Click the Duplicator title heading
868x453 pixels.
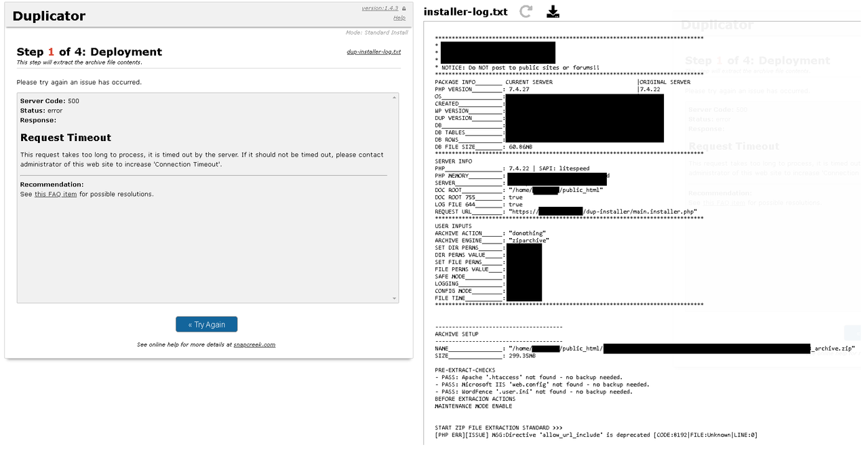(49, 16)
